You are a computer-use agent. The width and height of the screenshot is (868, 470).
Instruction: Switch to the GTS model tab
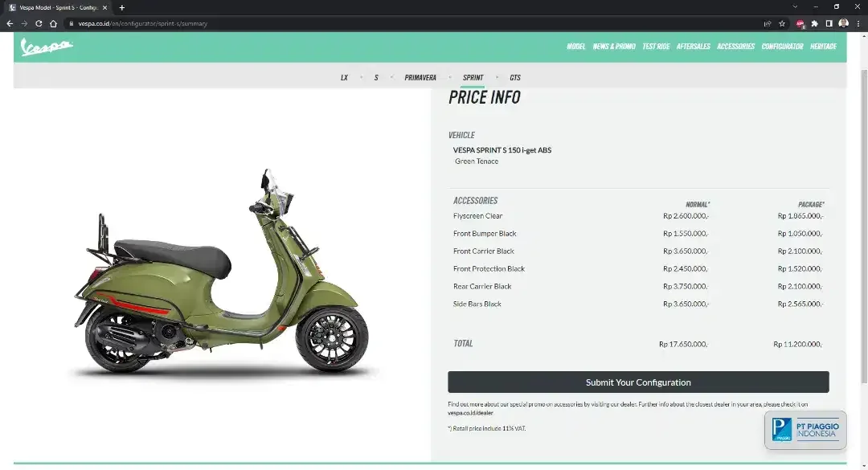click(515, 77)
